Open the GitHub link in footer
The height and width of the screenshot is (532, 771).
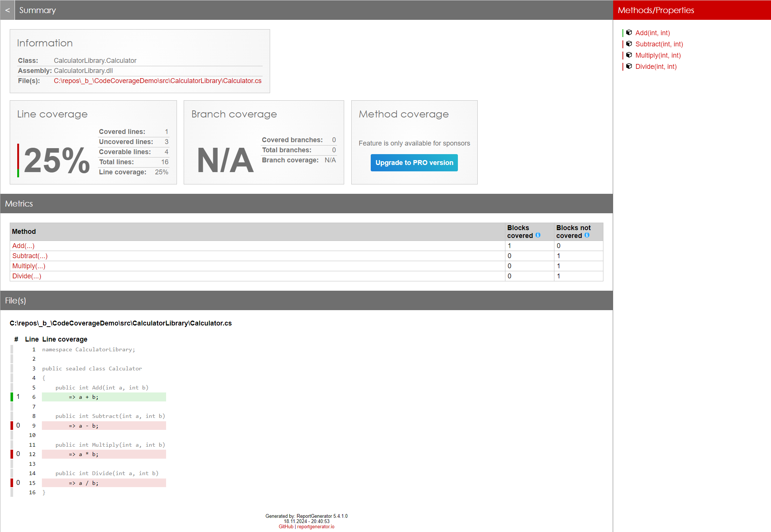point(286,526)
